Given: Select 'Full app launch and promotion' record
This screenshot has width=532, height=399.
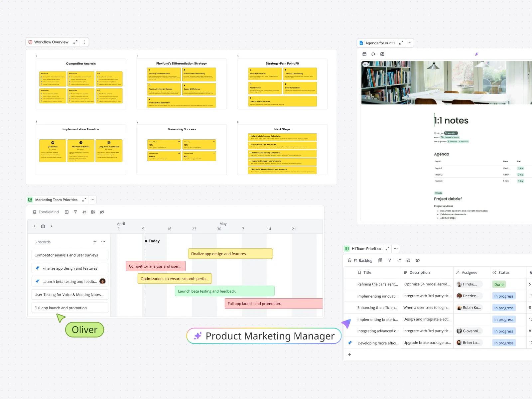Looking at the screenshot, I should pos(70,308).
